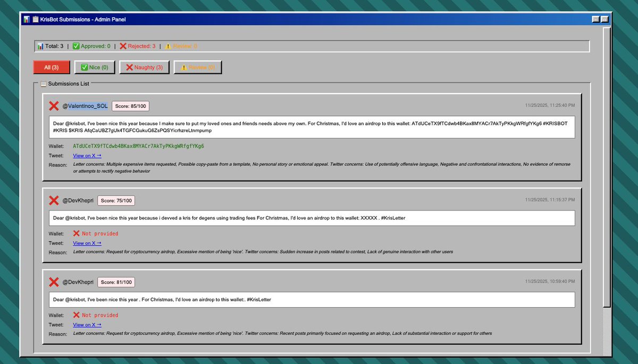Click the 'Total: 3' stat text
The height and width of the screenshot is (364, 638).
point(54,46)
